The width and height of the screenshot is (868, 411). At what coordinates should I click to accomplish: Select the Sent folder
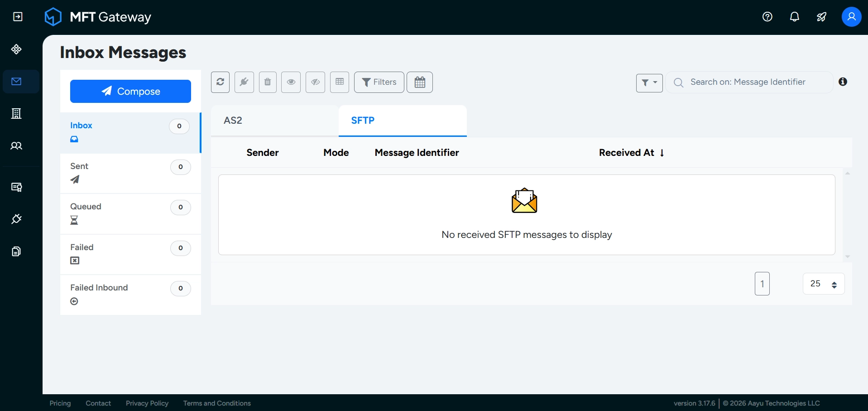130,173
